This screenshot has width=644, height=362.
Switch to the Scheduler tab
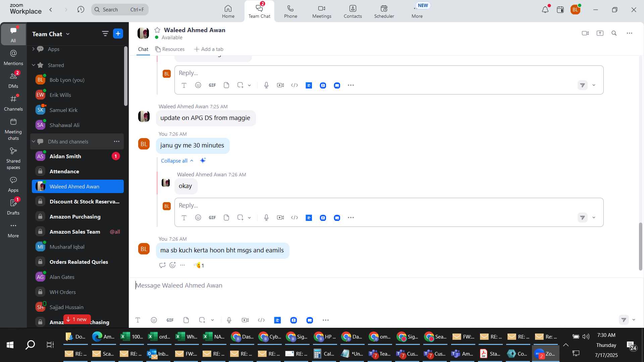point(384,11)
